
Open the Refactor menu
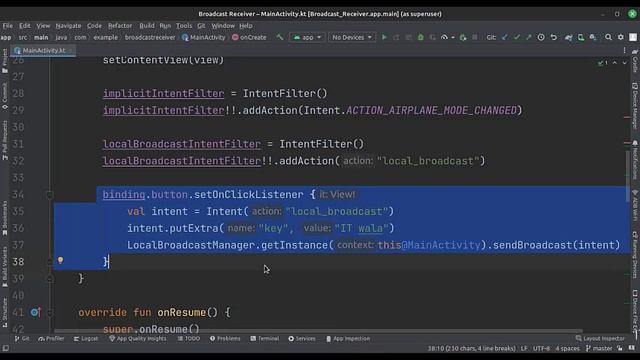pos(120,25)
